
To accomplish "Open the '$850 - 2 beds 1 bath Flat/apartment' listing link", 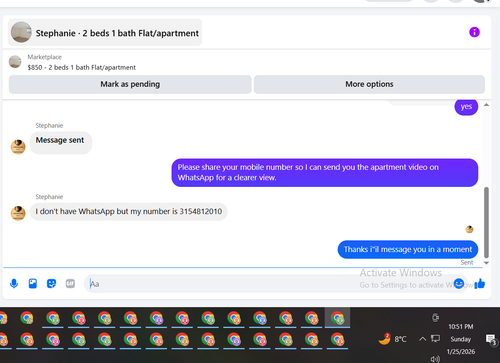I will click(x=82, y=67).
